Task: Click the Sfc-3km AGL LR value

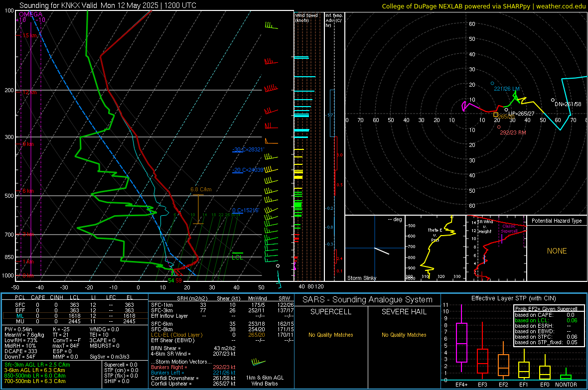Action: click(37, 365)
